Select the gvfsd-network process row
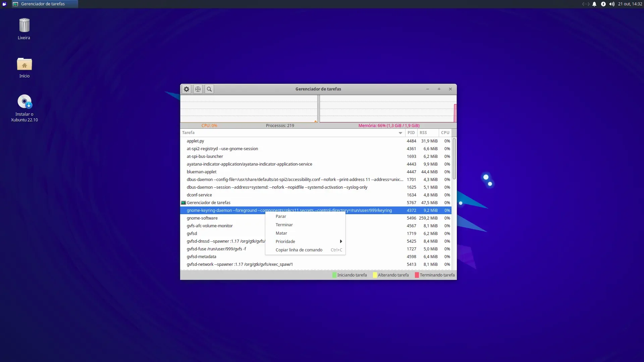 316,264
